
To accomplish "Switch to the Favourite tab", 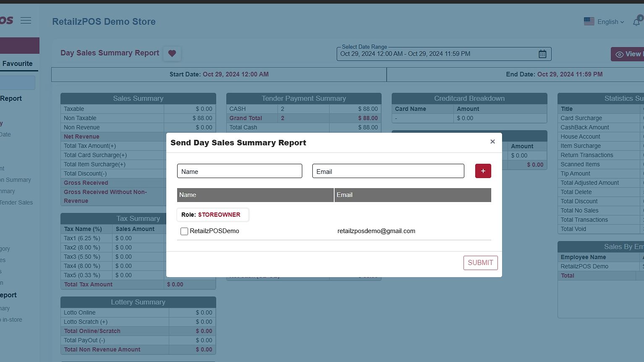I will (x=18, y=63).
